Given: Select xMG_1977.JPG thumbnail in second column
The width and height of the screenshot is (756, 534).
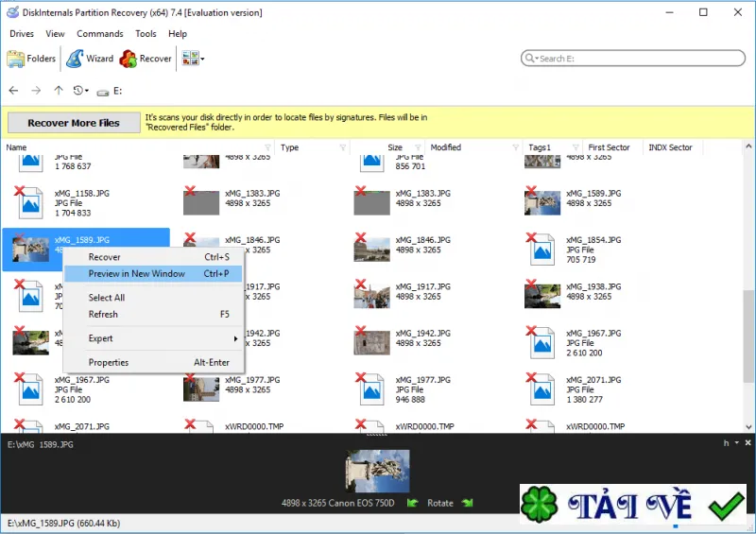Looking at the screenshot, I should click(x=201, y=389).
